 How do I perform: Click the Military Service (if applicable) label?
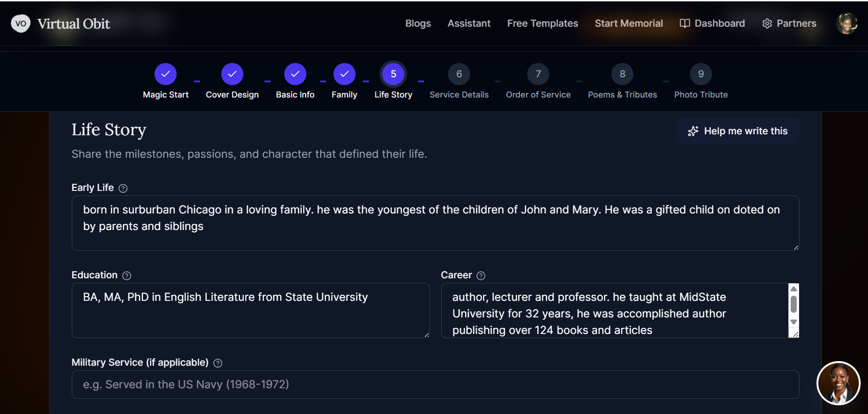tap(140, 362)
